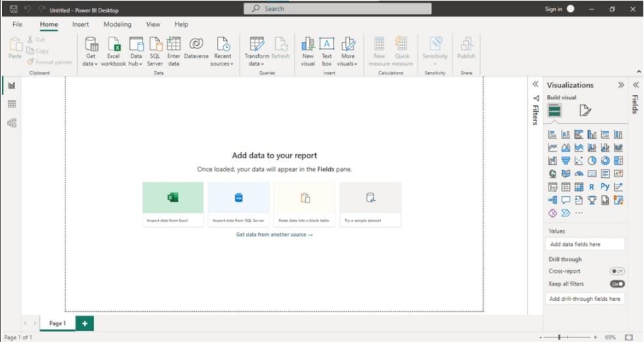The height and width of the screenshot is (342, 644).
Task: Click the zoom slider handle
Action: click(x=559, y=337)
